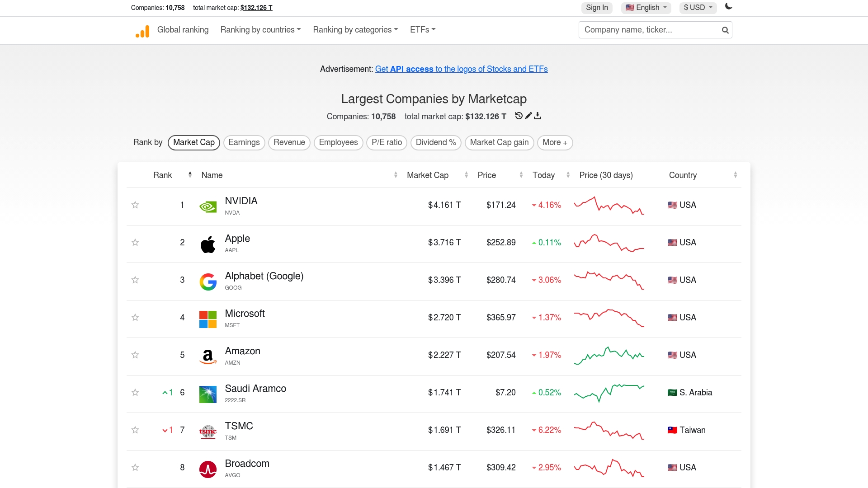Open the site logo icon in the navbar
868x488 pixels.
pos(142,31)
